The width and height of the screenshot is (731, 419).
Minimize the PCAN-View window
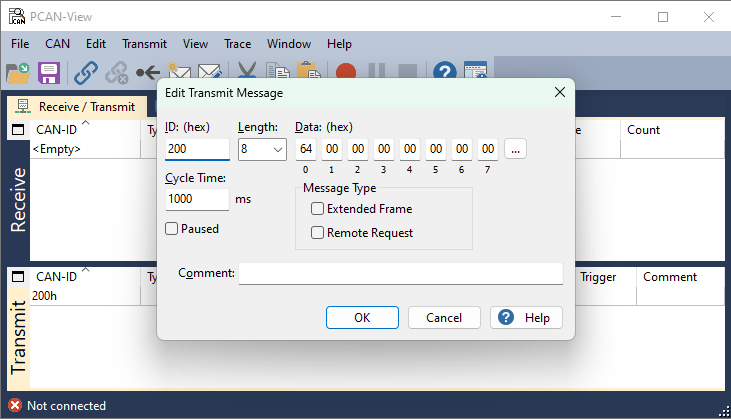616,17
